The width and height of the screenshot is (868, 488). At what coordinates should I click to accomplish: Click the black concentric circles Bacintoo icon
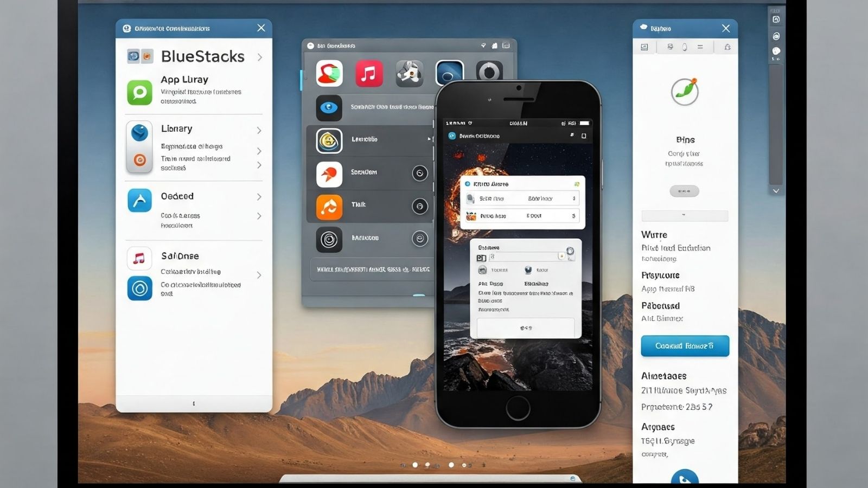[329, 239]
